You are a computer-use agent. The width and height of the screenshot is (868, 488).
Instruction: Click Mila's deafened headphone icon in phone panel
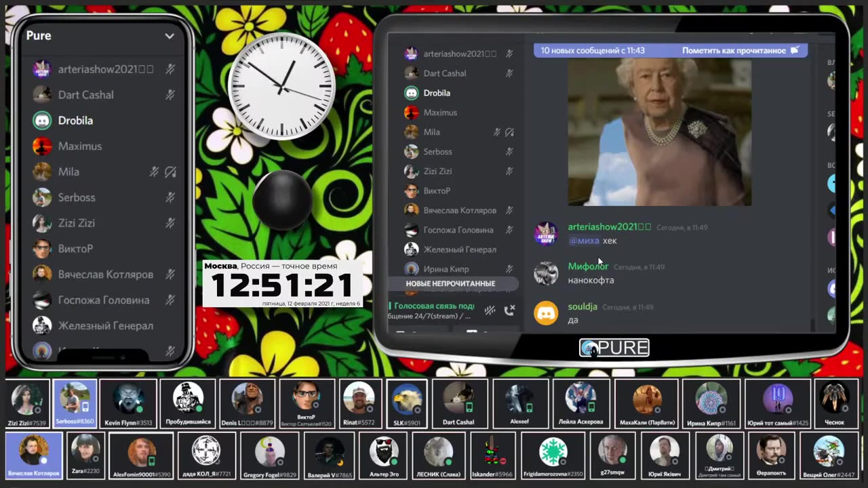click(x=170, y=172)
